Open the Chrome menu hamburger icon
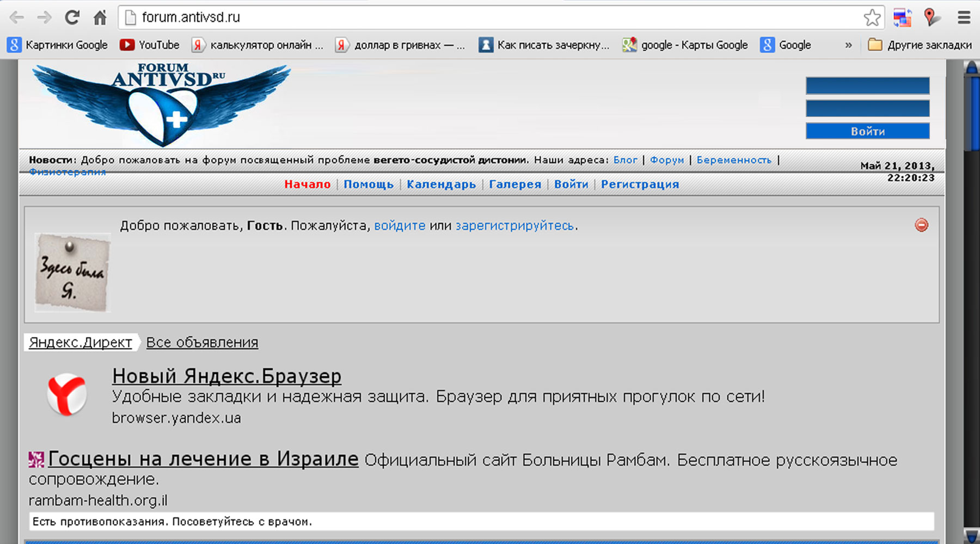Screen dimensions: 980x544 964,17
